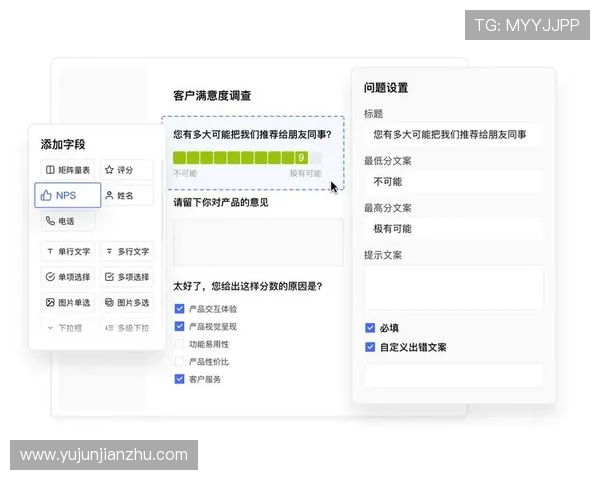Click the matrix icon beside 矩阵量表
Viewport: 600px width, 480px height.
pos(50,170)
